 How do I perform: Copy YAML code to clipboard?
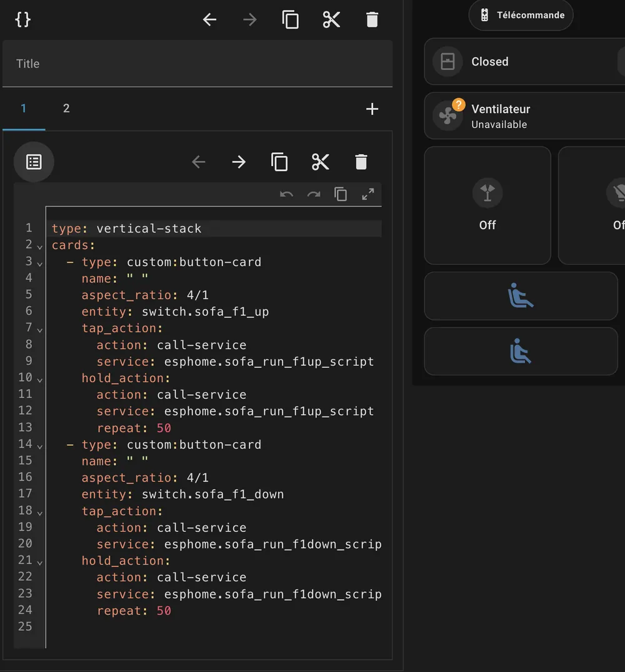[x=341, y=195]
